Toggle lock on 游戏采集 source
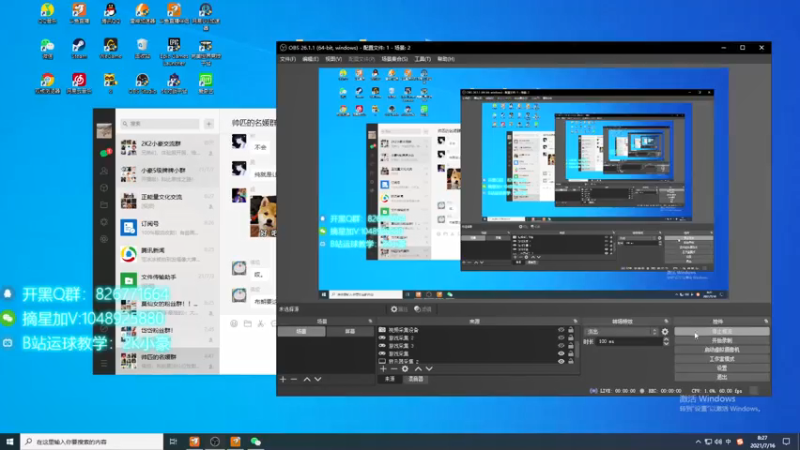The image size is (800, 450). click(x=571, y=353)
